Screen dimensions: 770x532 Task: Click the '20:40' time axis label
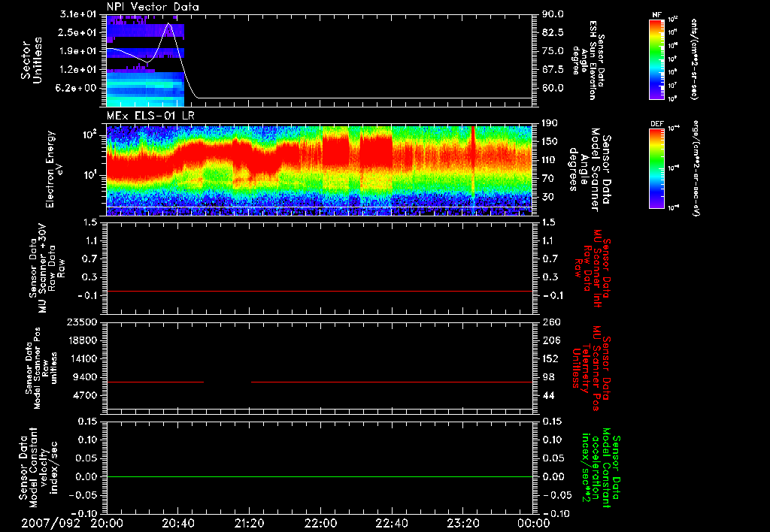[178, 524]
